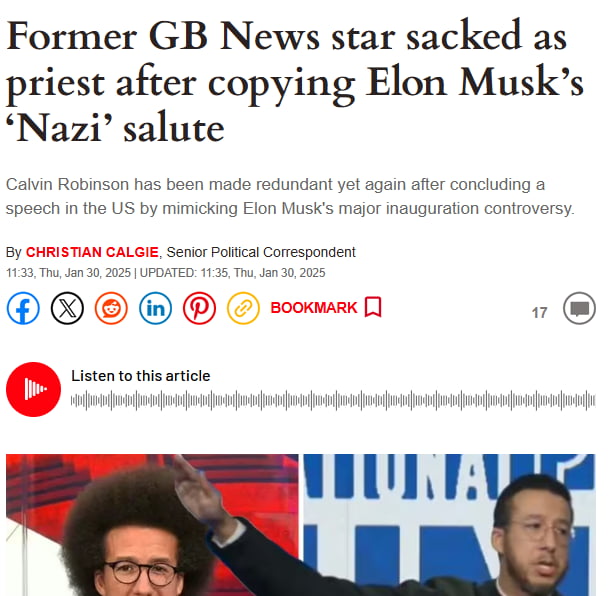The image size is (610, 596).
Task: Open comments via the speech bubble icon
Action: pyautogui.click(x=579, y=308)
